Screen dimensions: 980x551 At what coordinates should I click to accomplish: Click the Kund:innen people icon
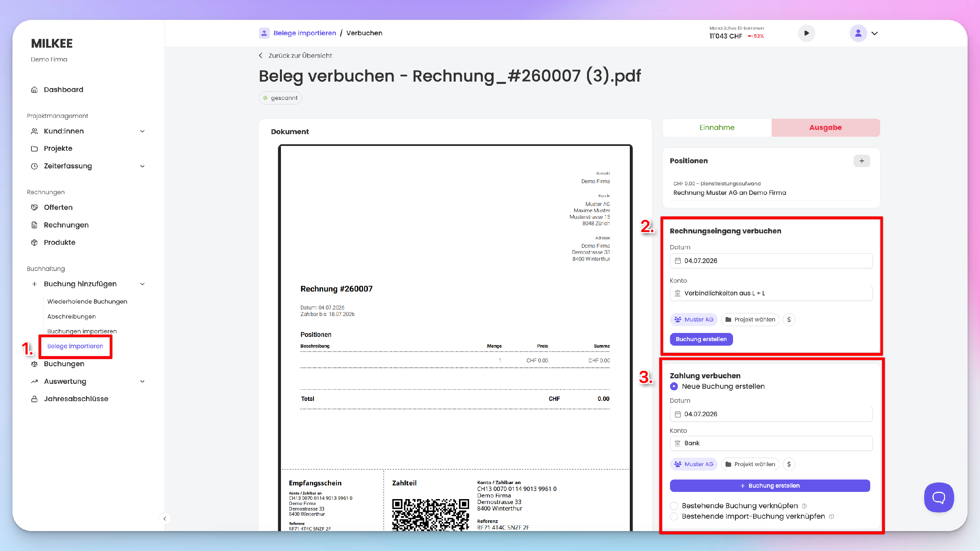[34, 131]
